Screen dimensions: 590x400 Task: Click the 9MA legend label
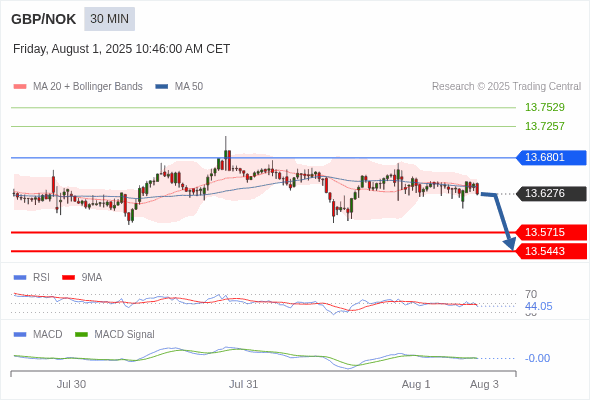92,278
